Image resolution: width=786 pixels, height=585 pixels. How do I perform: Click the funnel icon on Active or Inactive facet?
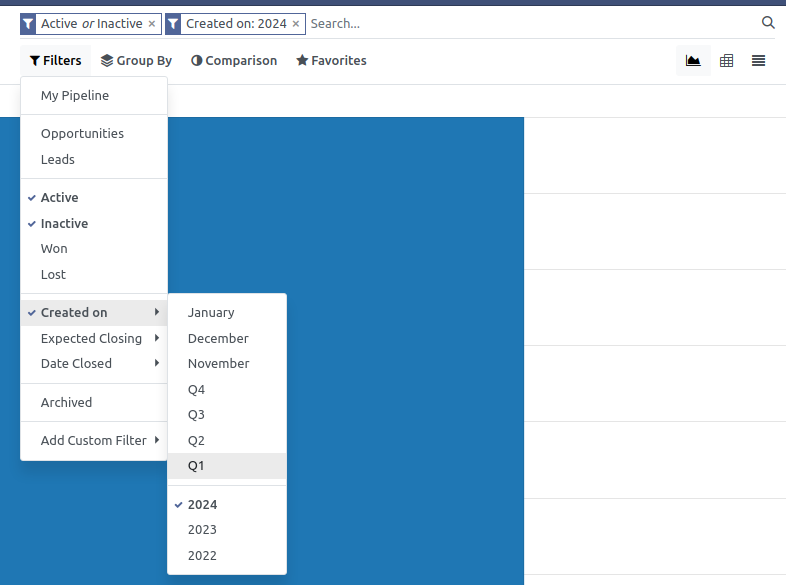[x=28, y=24]
